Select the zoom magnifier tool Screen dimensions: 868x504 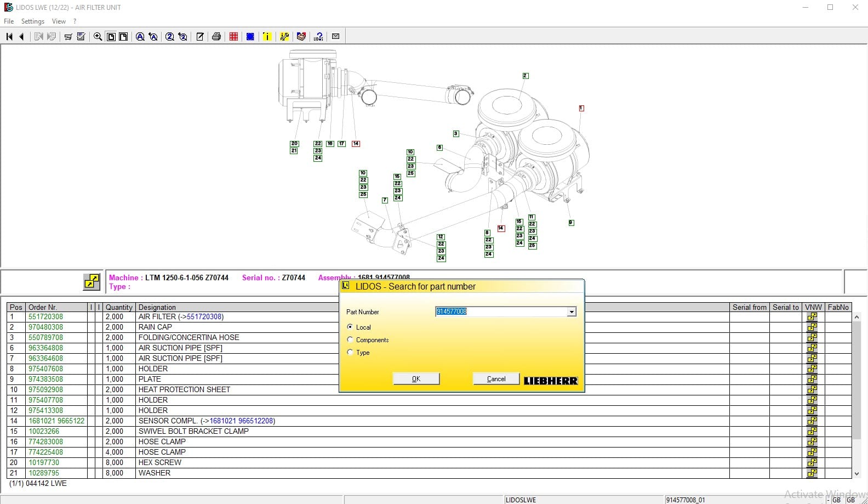pos(98,37)
